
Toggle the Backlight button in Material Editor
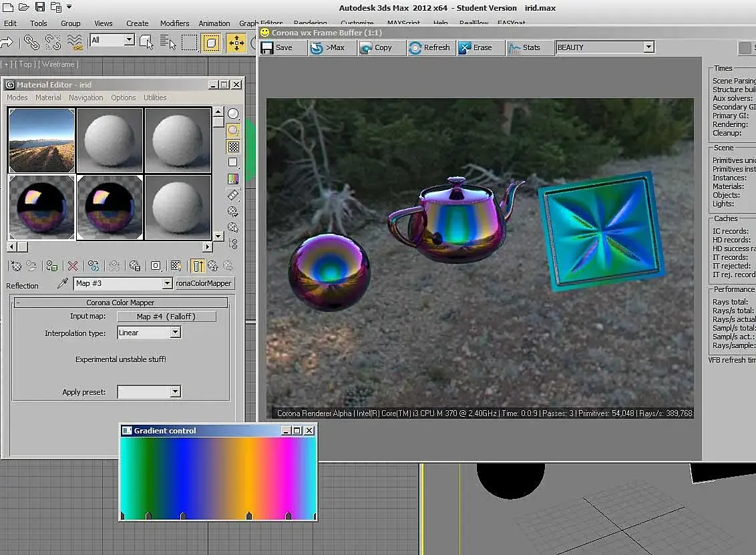pos(233,130)
